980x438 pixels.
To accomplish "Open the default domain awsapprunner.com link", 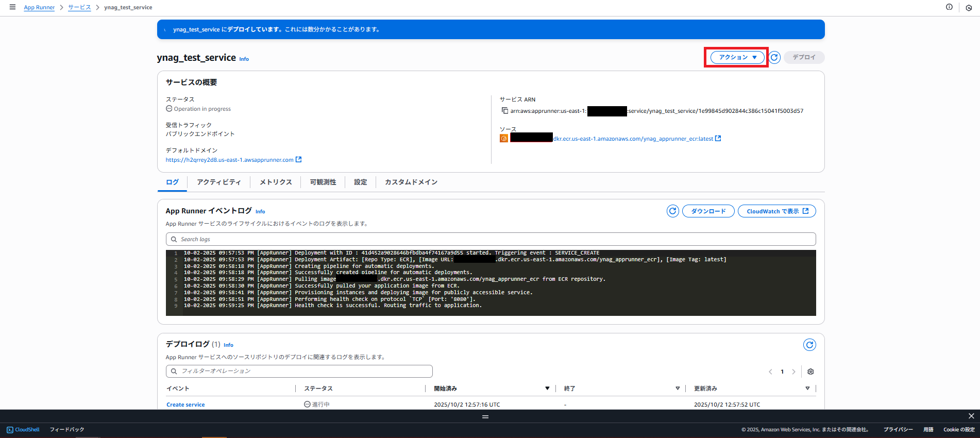I will point(229,160).
